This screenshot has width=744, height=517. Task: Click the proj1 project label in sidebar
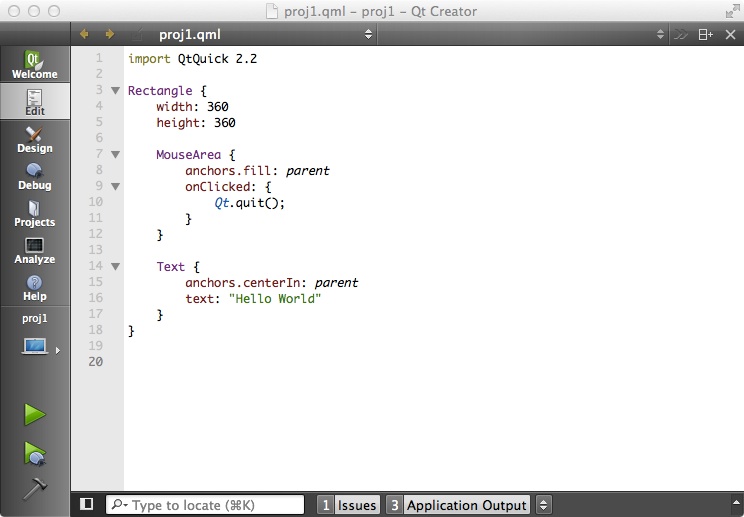[35, 318]
